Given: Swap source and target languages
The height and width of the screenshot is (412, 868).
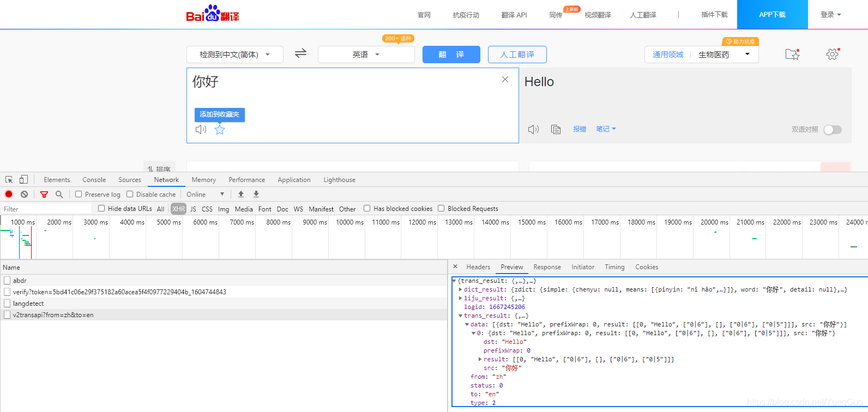Looking at the screenshot, I should (x=300, y=53).
